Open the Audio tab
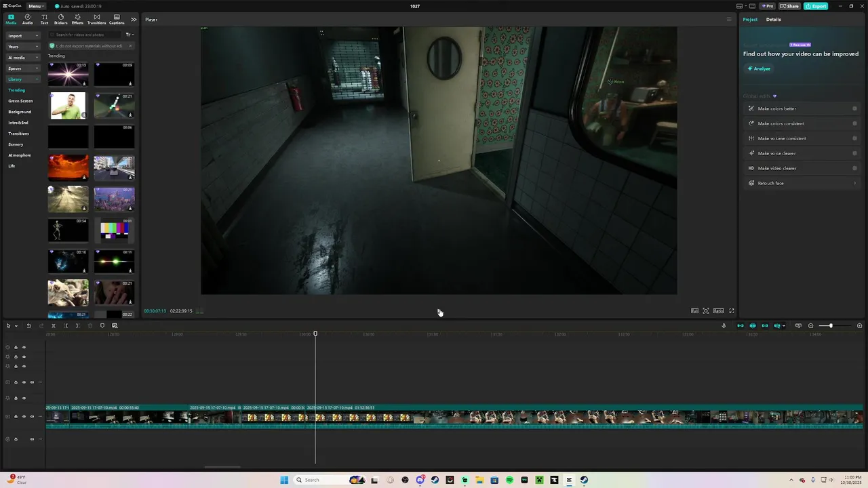Screen dimensions: 868x488 [27, 19]
